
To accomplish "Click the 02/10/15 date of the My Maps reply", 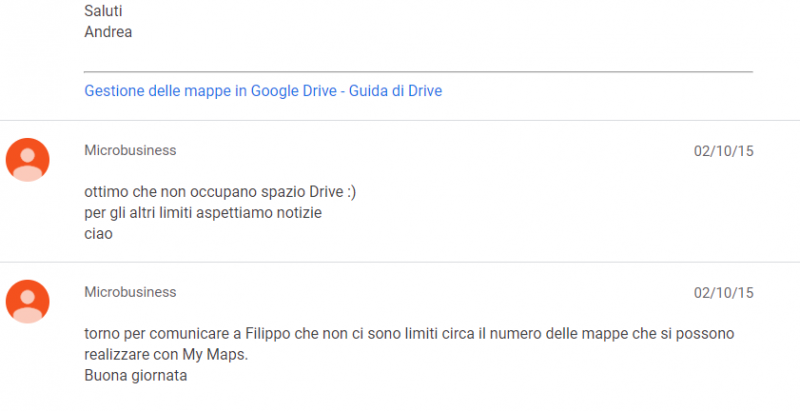I will point(723,293).
